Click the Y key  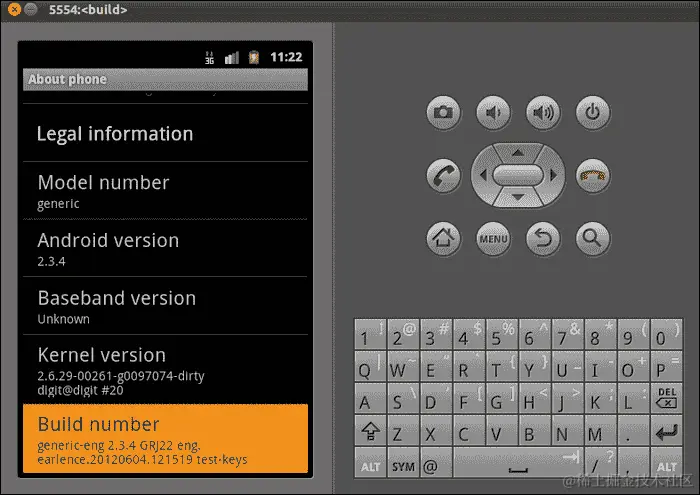pyautogui.click(x=535, y=366)
